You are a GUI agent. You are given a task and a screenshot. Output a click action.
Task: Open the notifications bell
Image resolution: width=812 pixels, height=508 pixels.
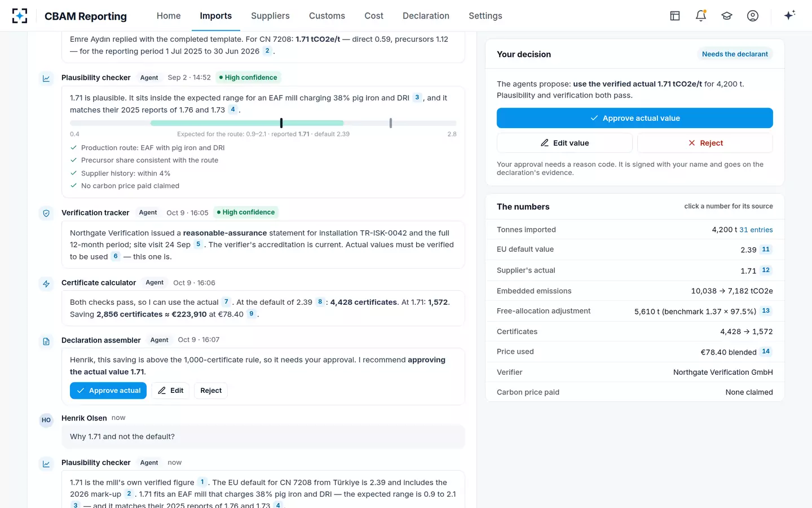(x=701, y=16)
